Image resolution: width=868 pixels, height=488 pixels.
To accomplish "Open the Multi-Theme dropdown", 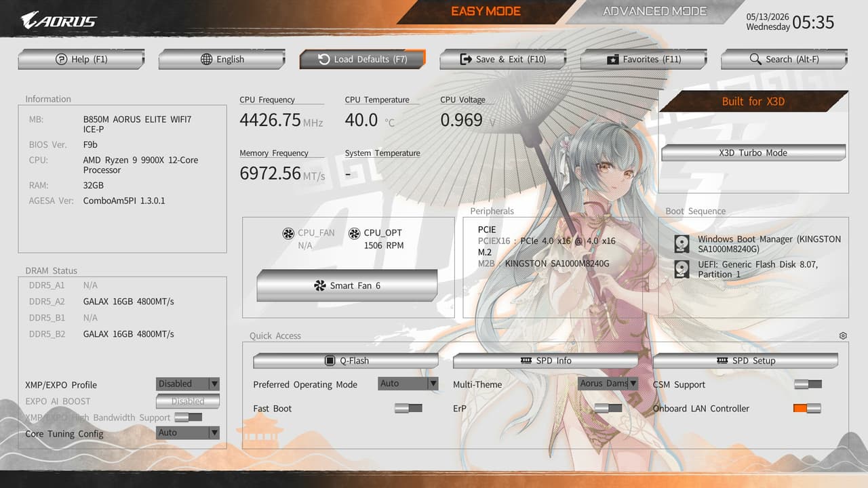I will (x=608, y=383).
